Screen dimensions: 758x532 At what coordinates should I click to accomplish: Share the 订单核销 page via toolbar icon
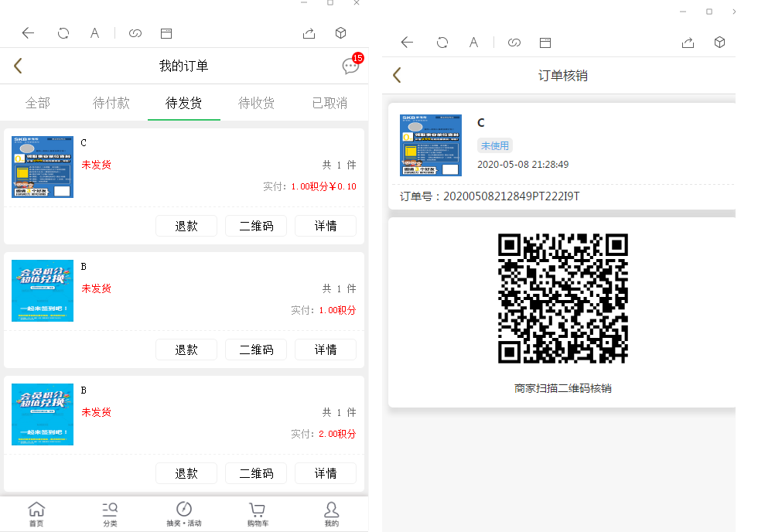tap(688, 43)
